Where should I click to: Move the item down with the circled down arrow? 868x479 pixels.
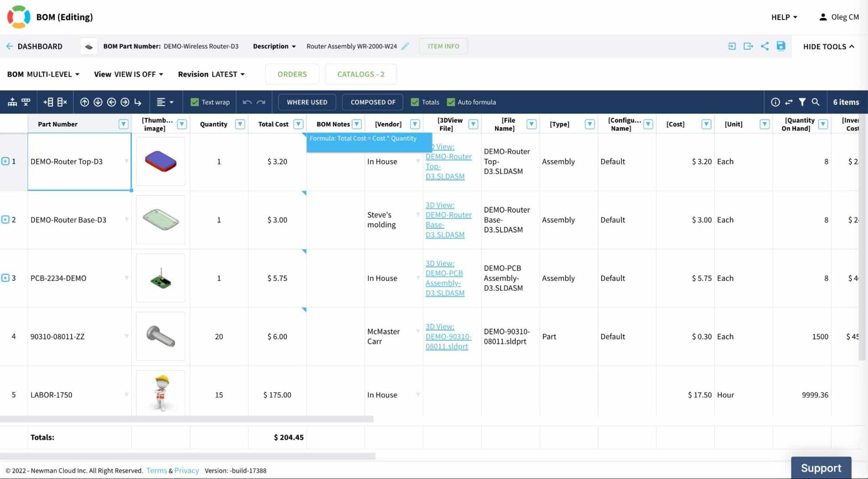(x=98, y=102)
